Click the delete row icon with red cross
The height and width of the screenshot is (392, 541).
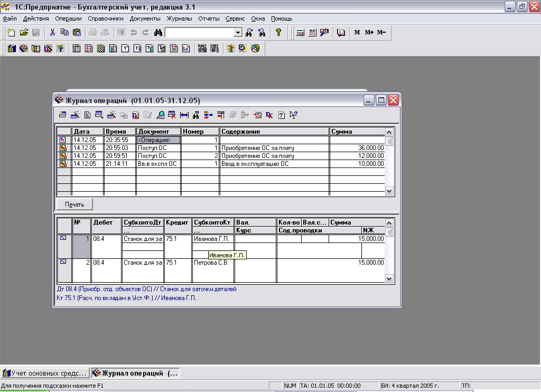(172, 115)
